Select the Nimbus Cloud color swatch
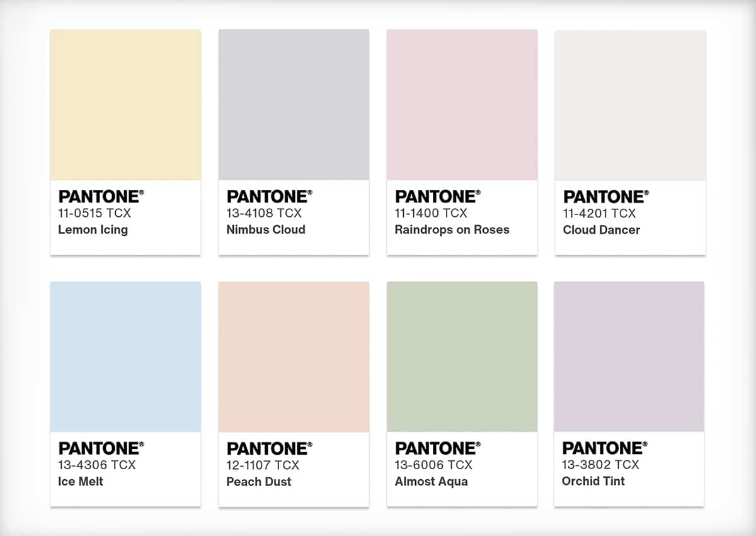This screenshot has width=756, height=536. [294, 104]
